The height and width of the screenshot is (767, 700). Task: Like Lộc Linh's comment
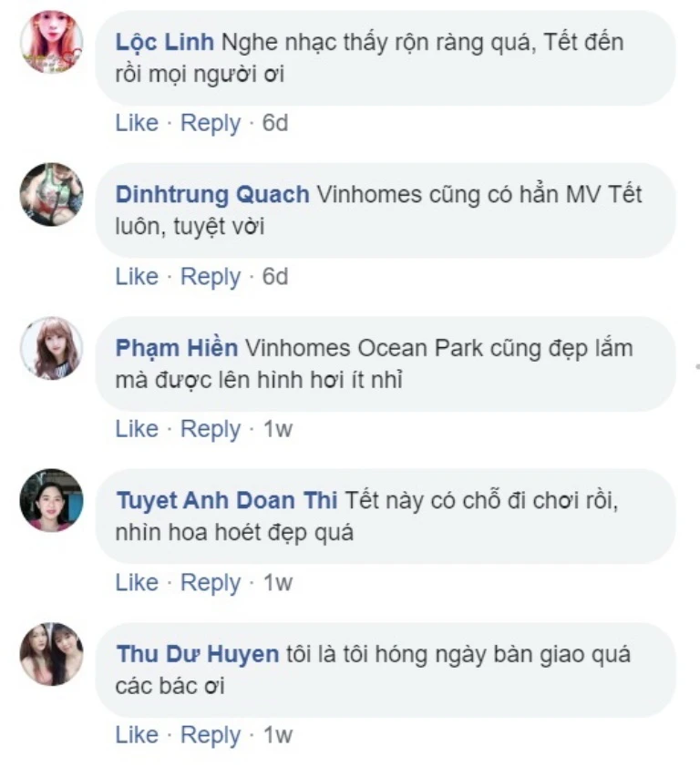(137, 123)
